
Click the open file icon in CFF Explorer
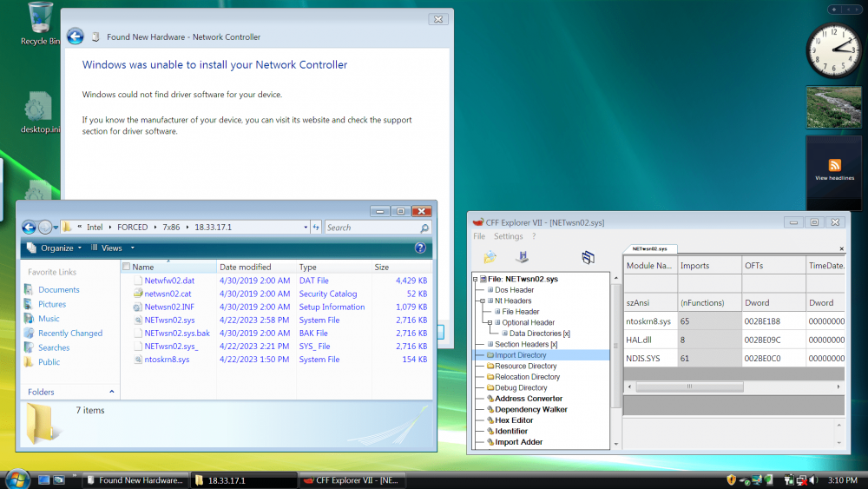tap(490, 257)
